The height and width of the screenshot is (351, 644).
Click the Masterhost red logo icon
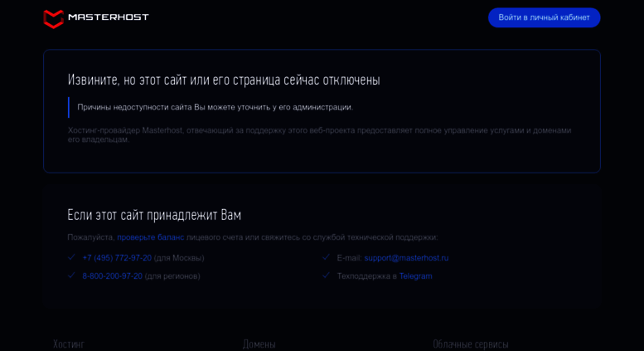click(x=53, y=19)
